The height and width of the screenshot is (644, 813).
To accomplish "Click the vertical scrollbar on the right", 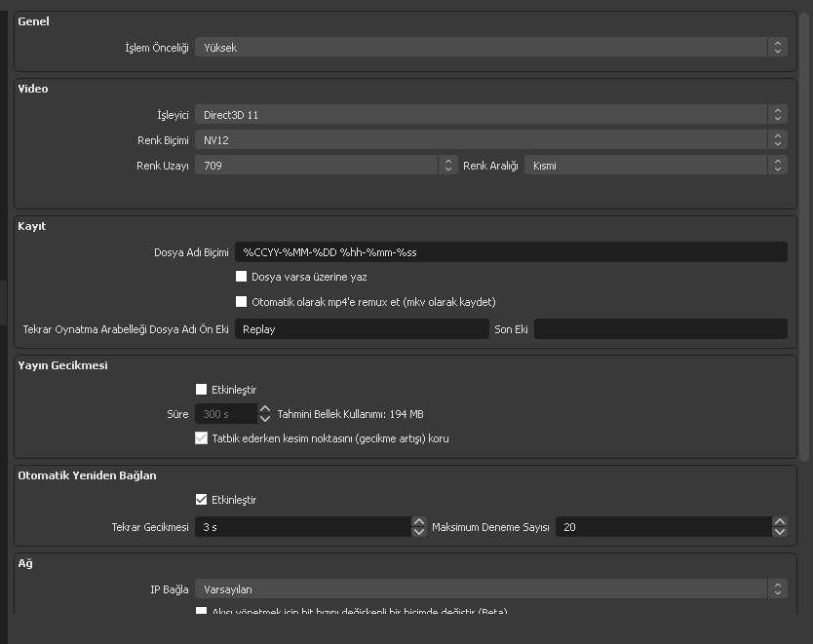I will 804,234.
